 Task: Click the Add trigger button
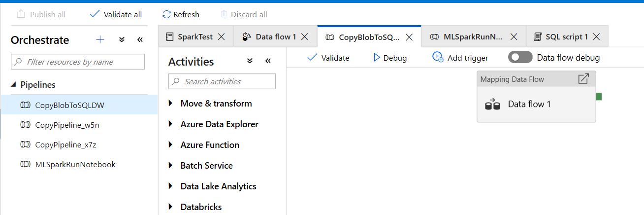(460, 58)
